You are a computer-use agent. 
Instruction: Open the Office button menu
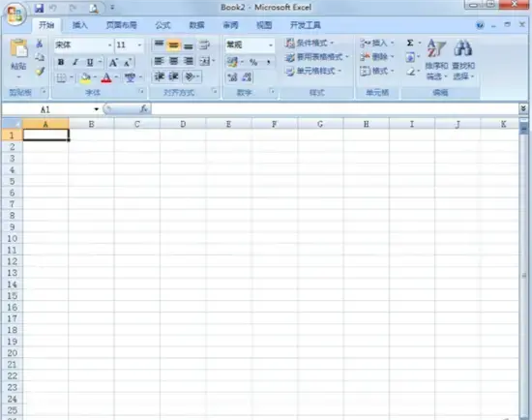click(x=15, y=14)
